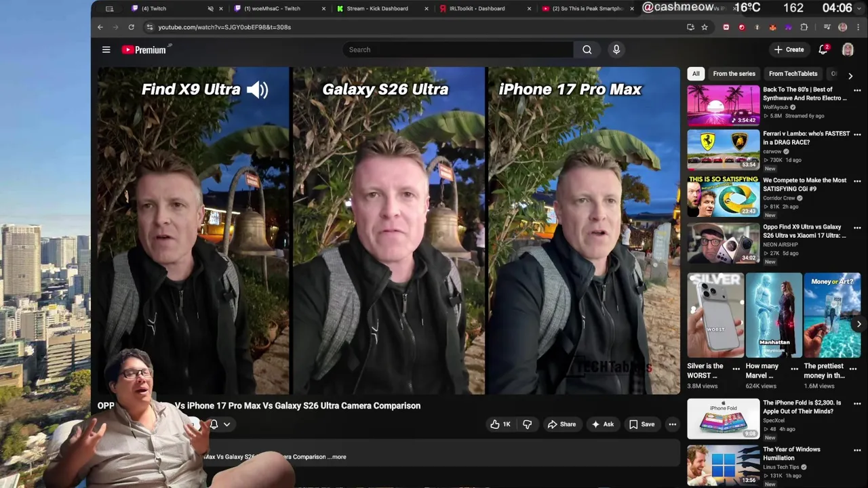
Task: Ask about this video
Action: click(602, 424)
